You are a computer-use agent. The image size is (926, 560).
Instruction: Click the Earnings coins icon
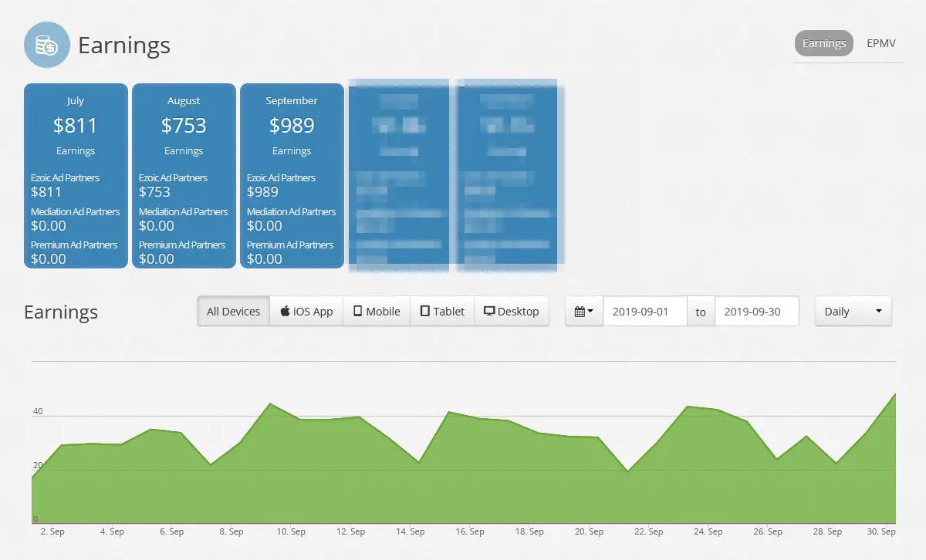[x=47, y=45]
